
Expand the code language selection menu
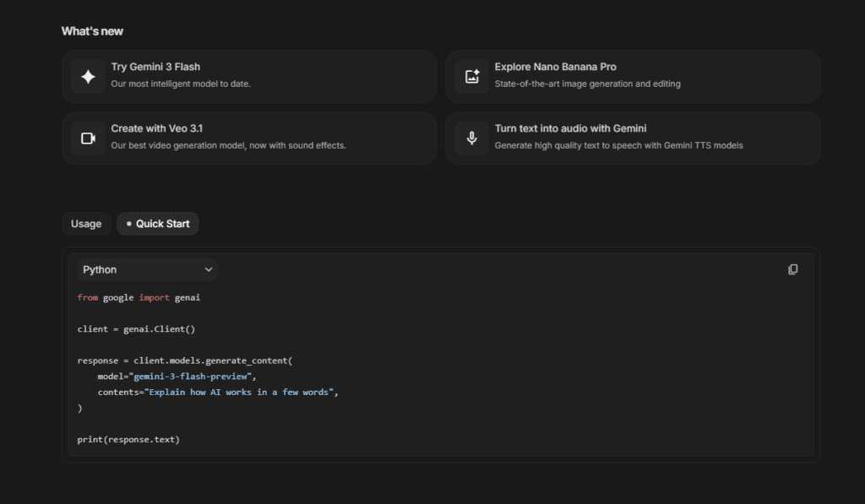pyautogui.click(x=146, y=269)
